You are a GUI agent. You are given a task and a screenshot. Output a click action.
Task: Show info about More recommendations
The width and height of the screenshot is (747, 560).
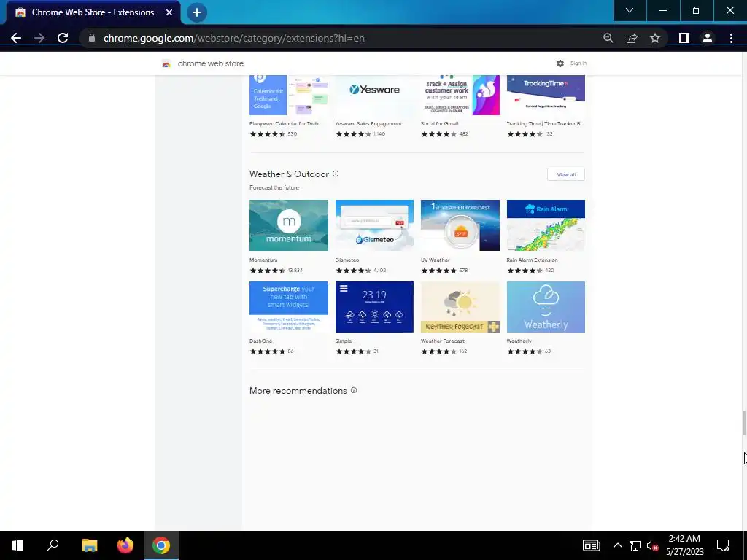tap(354, 390)
